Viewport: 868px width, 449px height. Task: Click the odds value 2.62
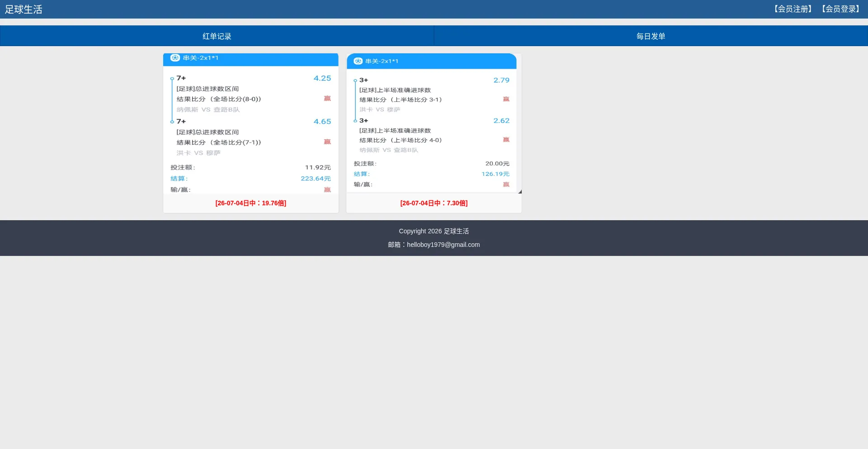[501, 121]
